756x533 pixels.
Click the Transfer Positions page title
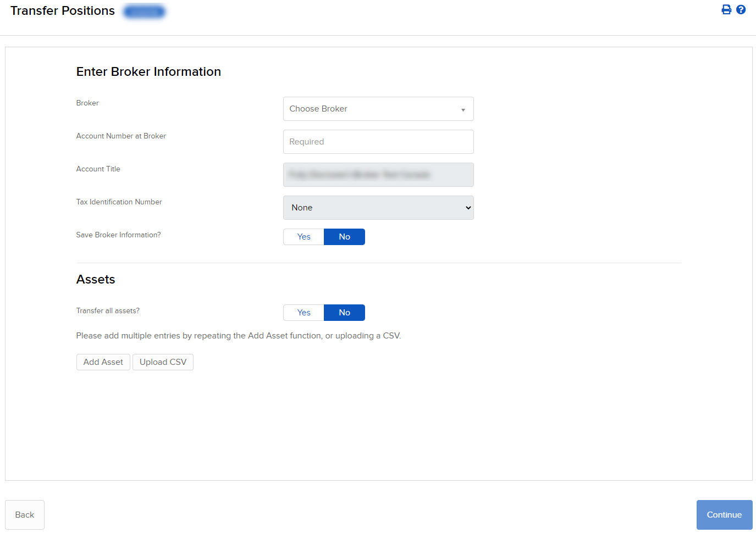62,10
